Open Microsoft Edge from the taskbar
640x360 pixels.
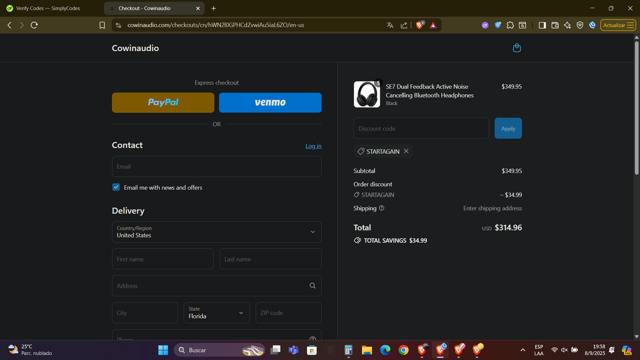tap(385, 350)
